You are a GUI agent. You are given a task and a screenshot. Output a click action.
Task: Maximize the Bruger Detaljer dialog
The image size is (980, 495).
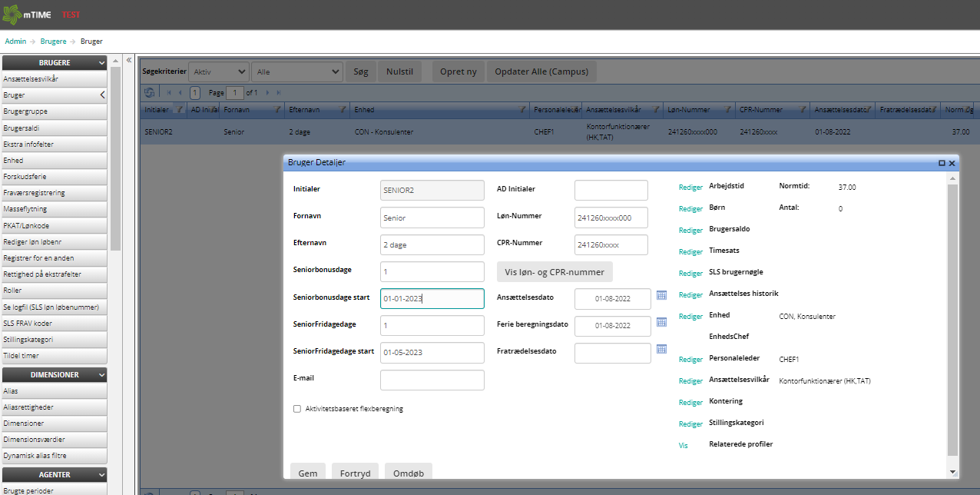click(x=942, y=163)
